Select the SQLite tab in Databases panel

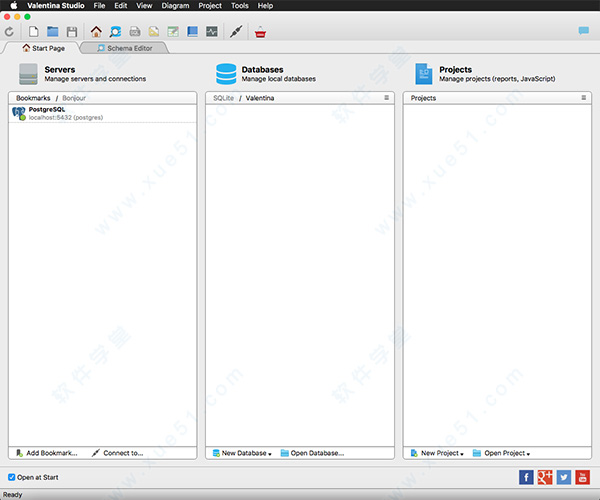point(223,98)
